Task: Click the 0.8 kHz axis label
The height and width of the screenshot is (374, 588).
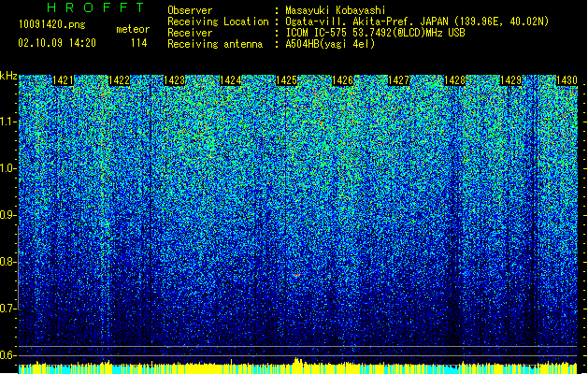Action: point(8,262)
